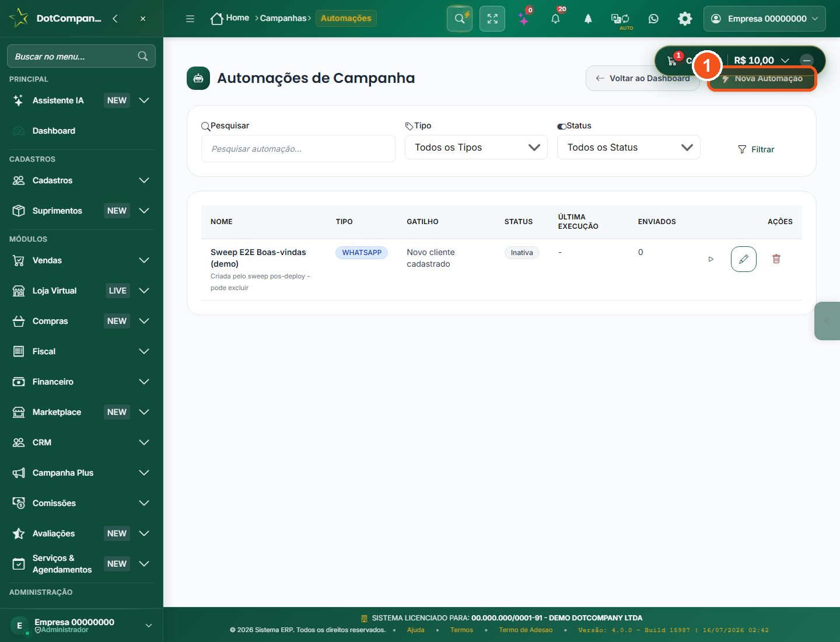Open the search button in top toolbar
Viewport: 840px width, 642px height.
(x=460, y=19)
